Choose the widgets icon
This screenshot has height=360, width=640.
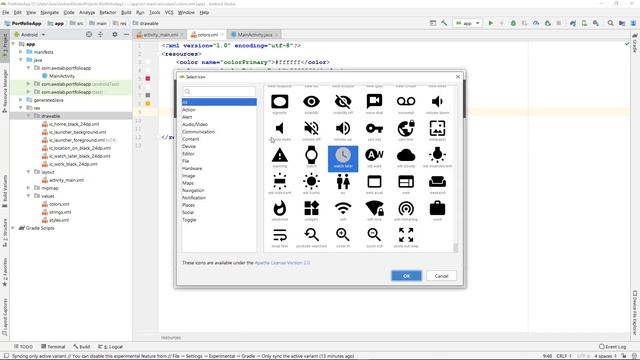tap(311, 209)
